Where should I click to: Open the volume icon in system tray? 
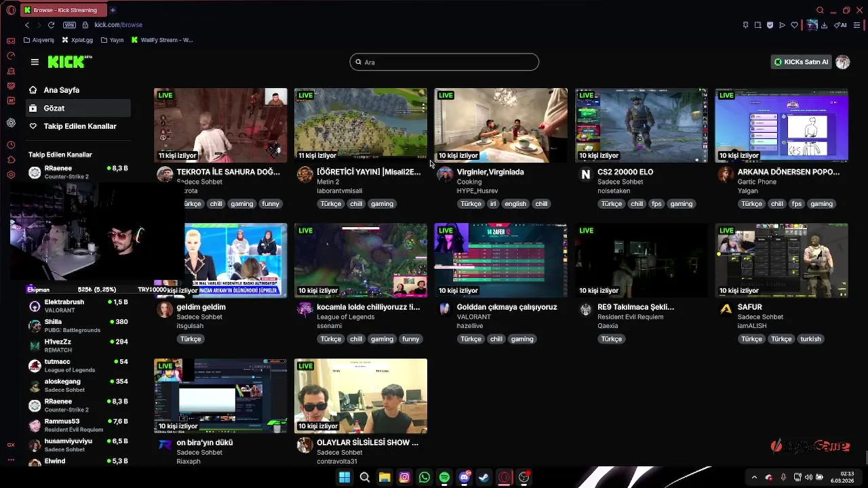pos(808,477)
